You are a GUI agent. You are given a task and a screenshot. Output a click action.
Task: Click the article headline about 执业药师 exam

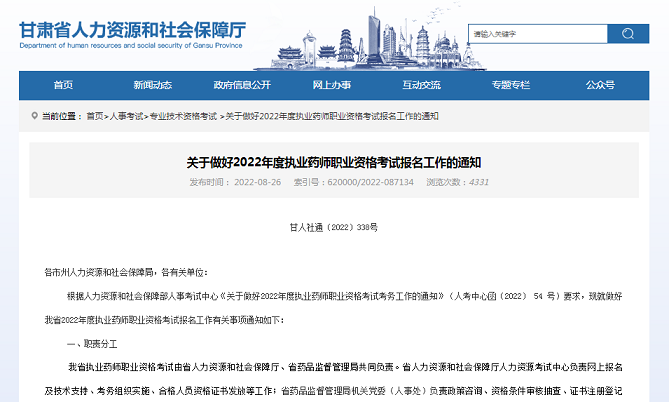click(x=334, y=162)
